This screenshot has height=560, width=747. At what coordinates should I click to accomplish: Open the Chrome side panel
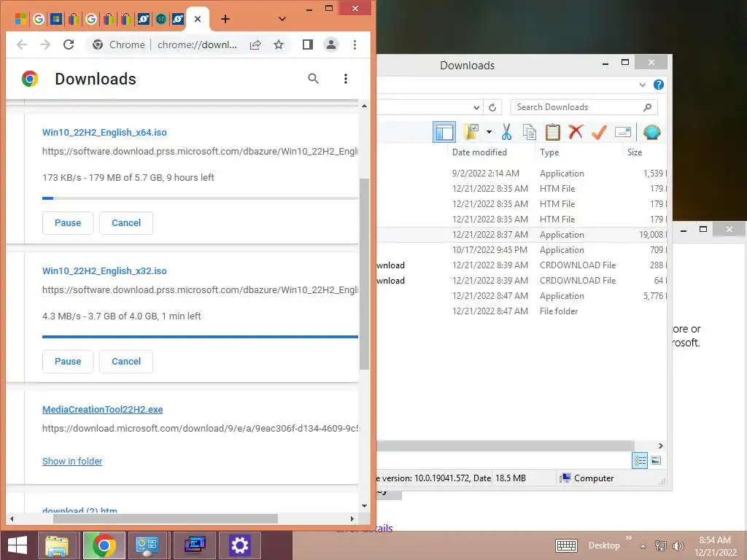[x=308, y=44]
